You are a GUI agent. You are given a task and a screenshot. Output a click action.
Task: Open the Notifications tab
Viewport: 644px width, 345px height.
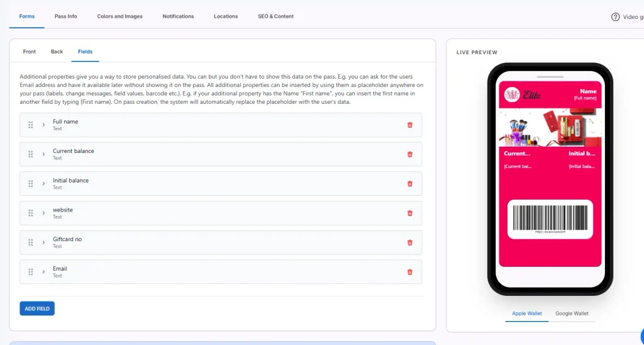click(178, 16)
